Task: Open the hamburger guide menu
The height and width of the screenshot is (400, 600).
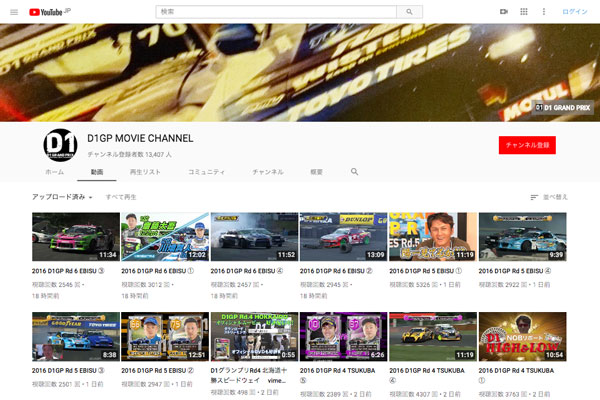Action: click(x=13, y=12)
